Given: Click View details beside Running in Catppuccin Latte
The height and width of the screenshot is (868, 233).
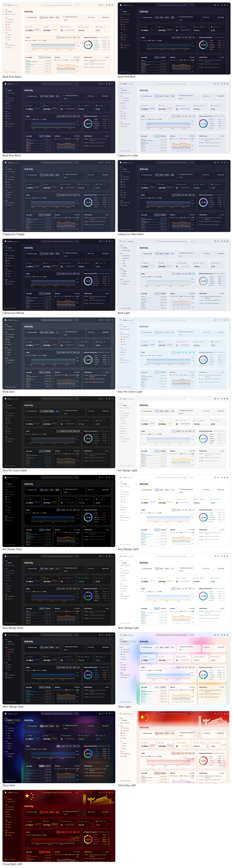Looking at the screenshot, I should tap(220, 96).
